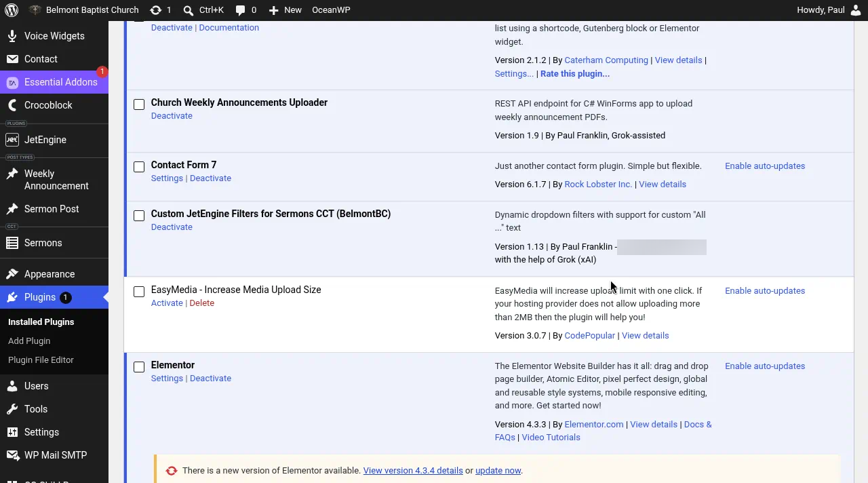Enable auto-updates for Contact Form 7

pyautogui.click(x=765, y=166)
